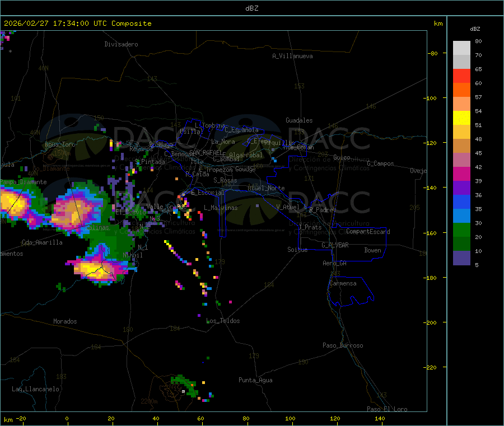Click the -80 km right axis label
Image resolution: width=504 pixels, height=426 pixels.
(x=432, y=53)
